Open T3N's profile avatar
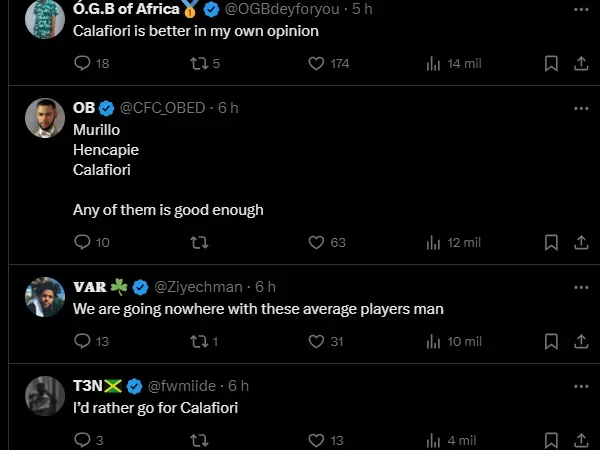 pos(45,395)
